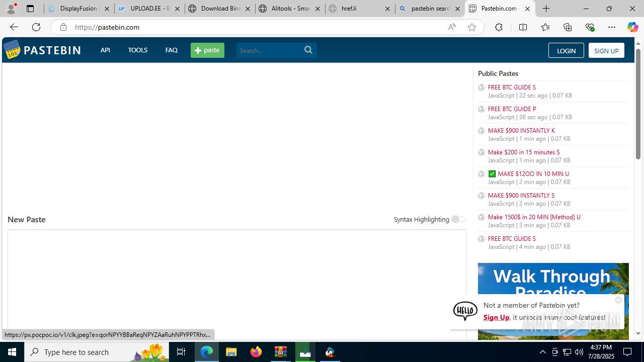Click the browser address bar URL
This screenshot has width=644, height=362.
[107, 27]
